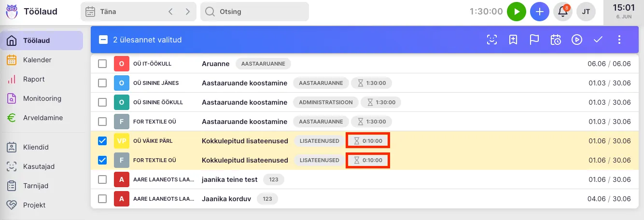Click the bookmark add icon in toolbar
644x220 pixels.
coord(513,40)
